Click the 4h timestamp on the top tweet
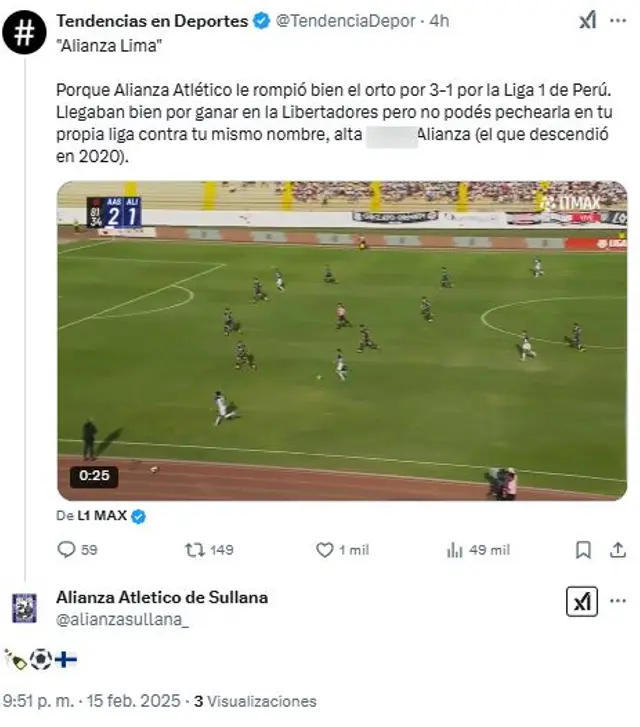This screenshot has width=640, height=727. tap(439, 21)
